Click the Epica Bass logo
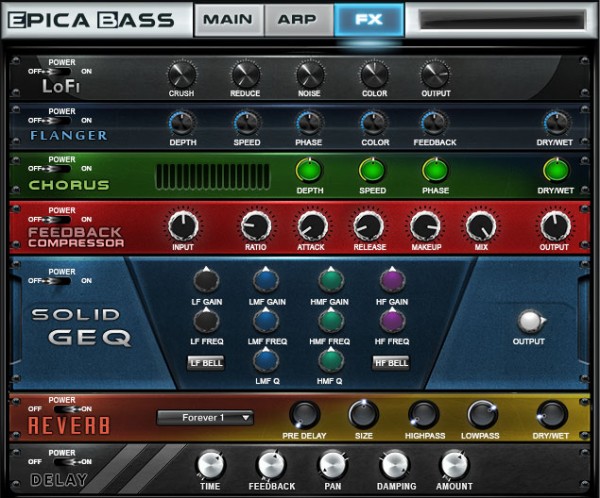 coord(91,20)
